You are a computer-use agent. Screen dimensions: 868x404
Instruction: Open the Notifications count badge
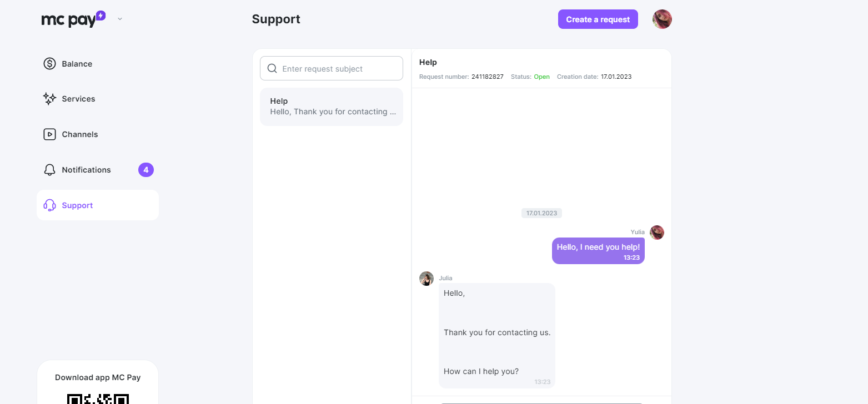(146, 170)
